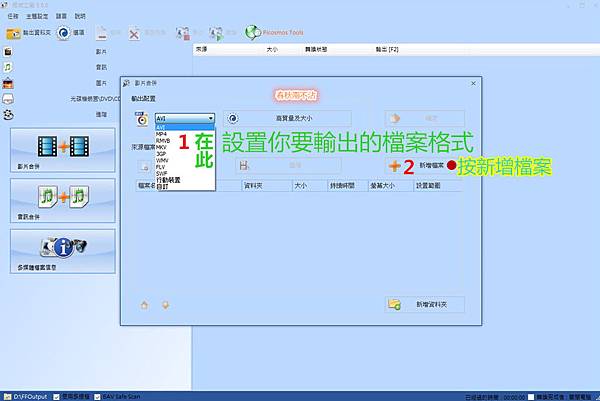Select the picture category icon

(8, 83)
